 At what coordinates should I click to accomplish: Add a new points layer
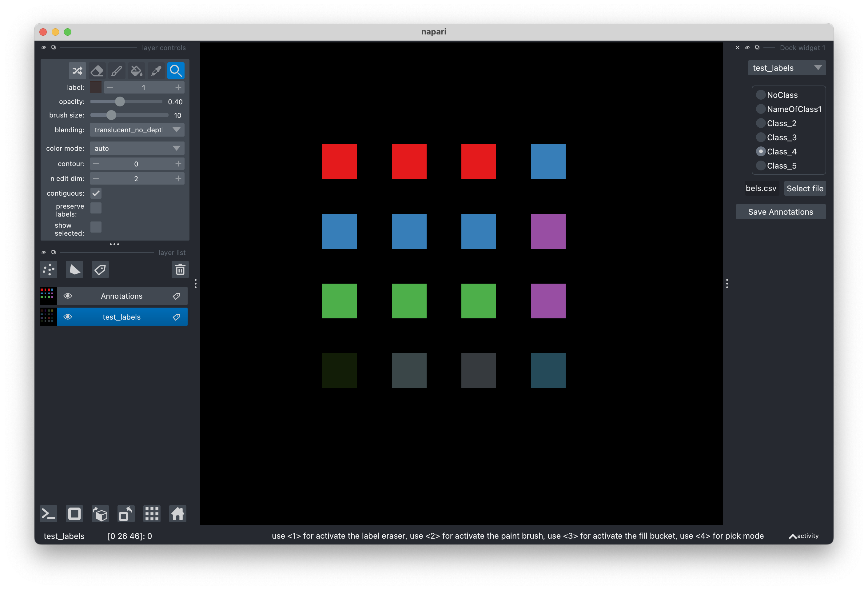tap(48, 269)
